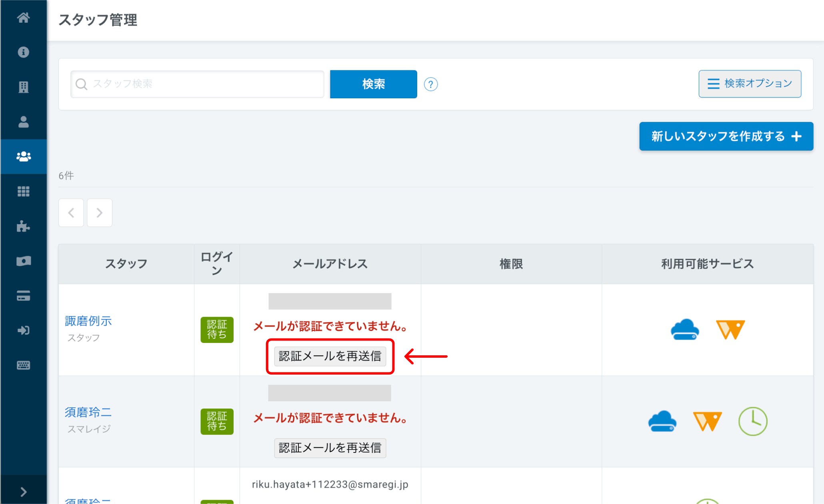
Task: Click 新しいスタッフを作成する button
Action: coord(726,136)
